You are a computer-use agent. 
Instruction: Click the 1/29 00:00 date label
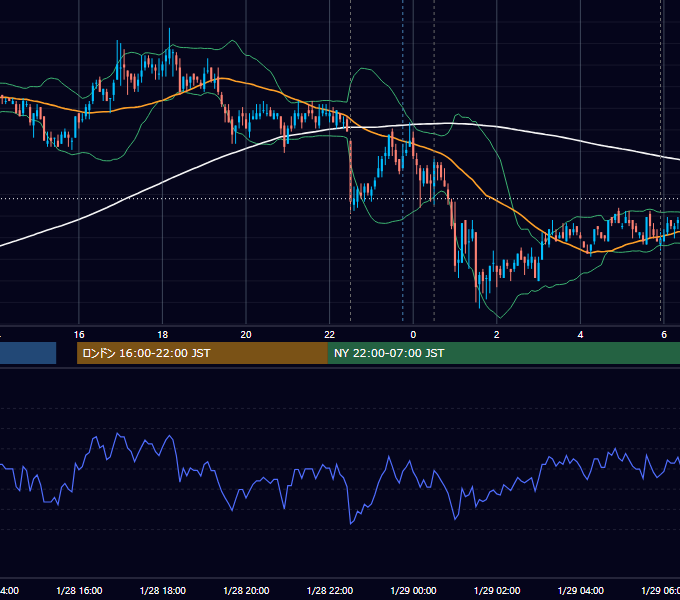[x=413, y=590]
